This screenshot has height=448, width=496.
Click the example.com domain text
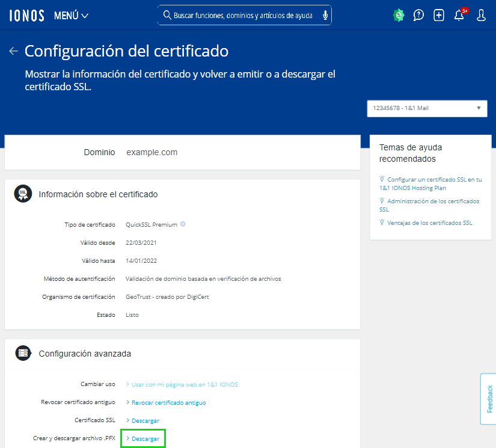152,153
